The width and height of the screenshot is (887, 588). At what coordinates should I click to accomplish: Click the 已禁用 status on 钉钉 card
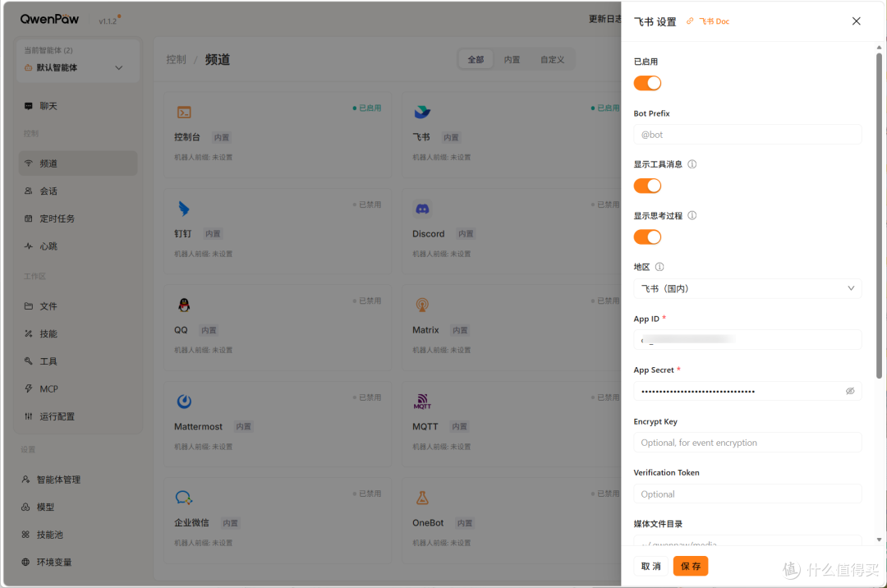click(x=367, y=204)
